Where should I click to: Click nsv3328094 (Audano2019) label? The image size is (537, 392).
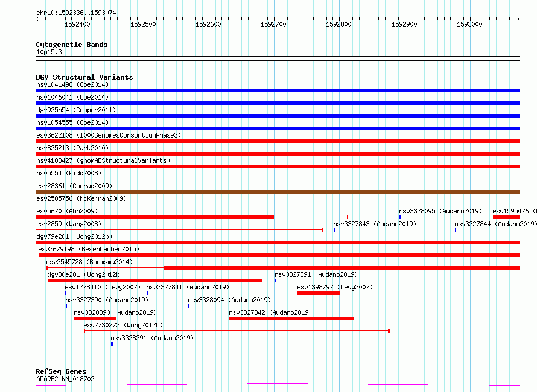click(229, 300)
